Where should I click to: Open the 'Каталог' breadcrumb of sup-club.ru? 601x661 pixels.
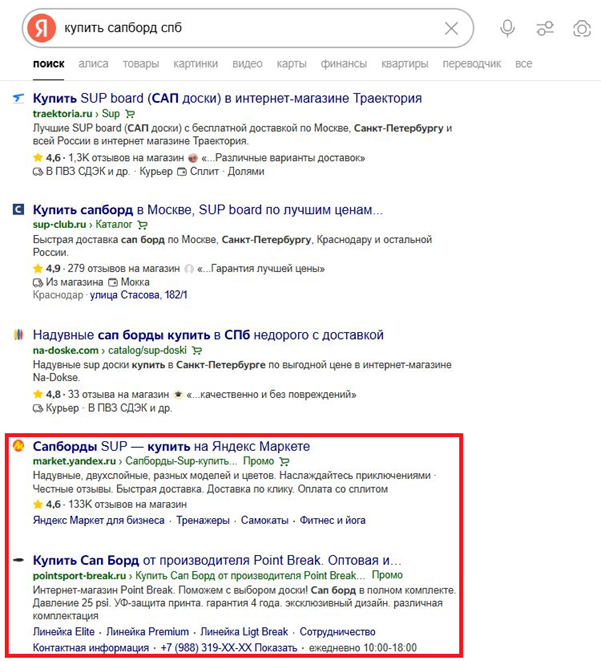114,224
